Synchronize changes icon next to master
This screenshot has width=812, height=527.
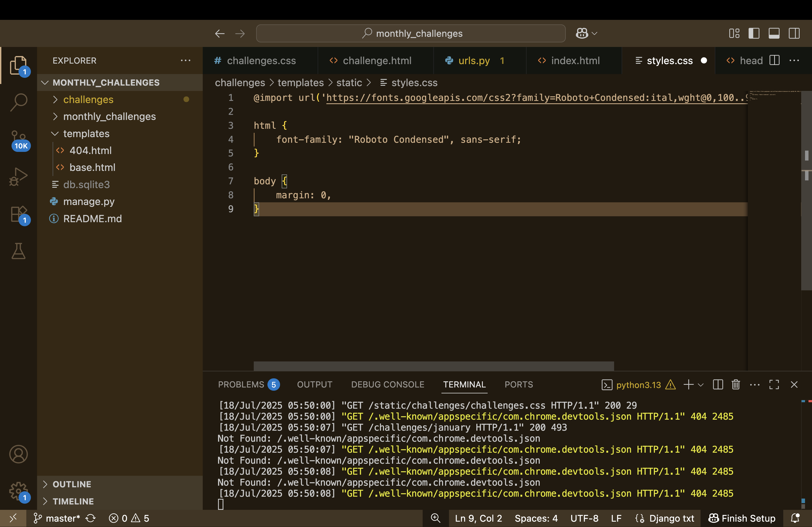(x=90, y=518)
